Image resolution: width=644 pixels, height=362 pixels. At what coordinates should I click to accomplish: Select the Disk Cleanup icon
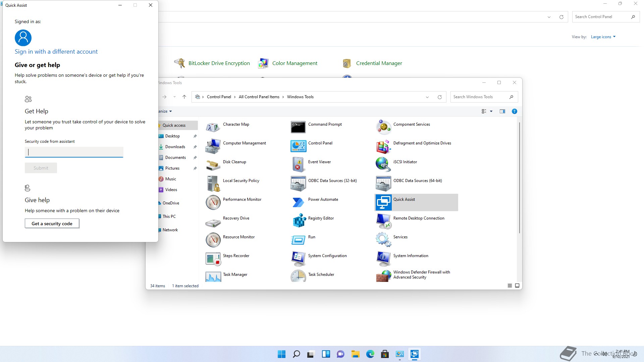213,165
